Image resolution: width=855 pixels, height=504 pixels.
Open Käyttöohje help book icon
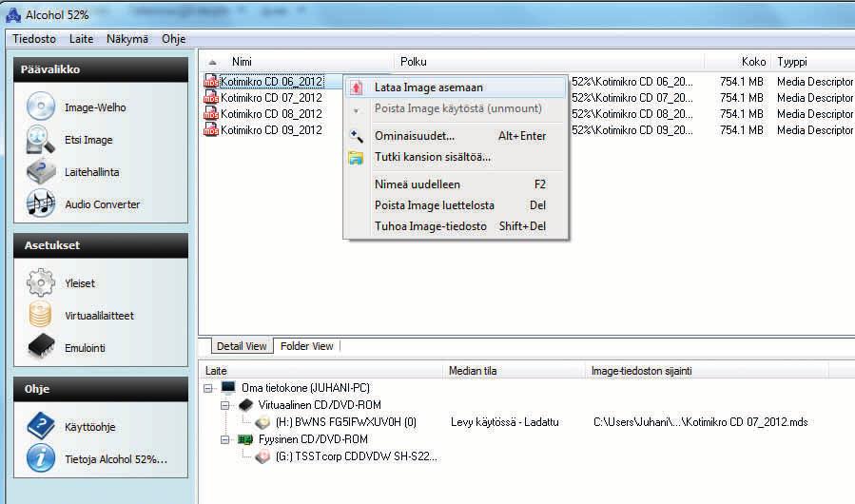pos(40,426)
